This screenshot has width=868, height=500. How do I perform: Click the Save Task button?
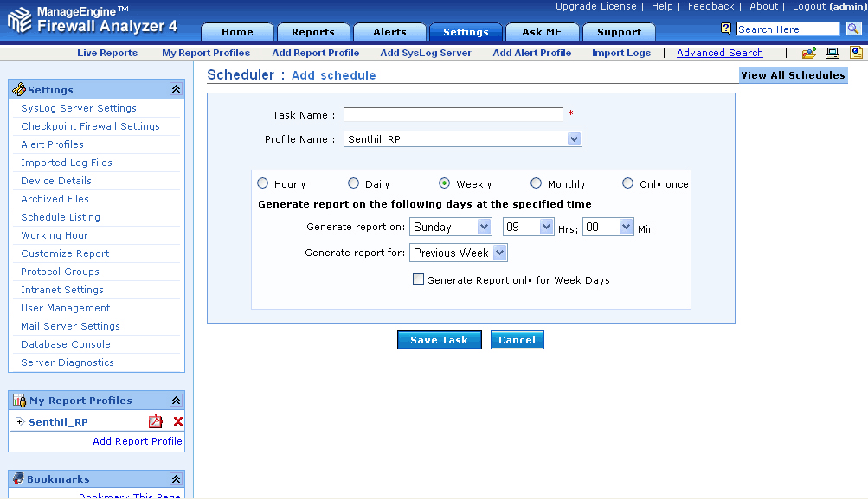tap(439, 340)
